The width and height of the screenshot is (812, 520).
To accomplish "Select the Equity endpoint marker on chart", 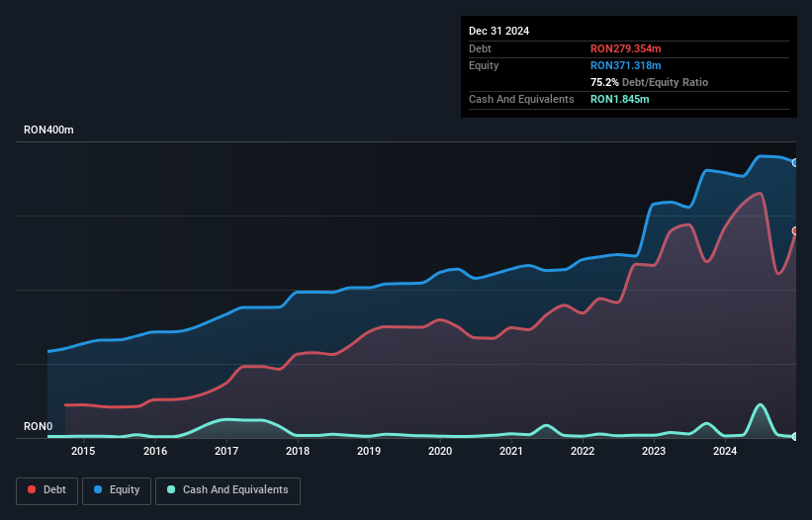I will click(795, 163).
